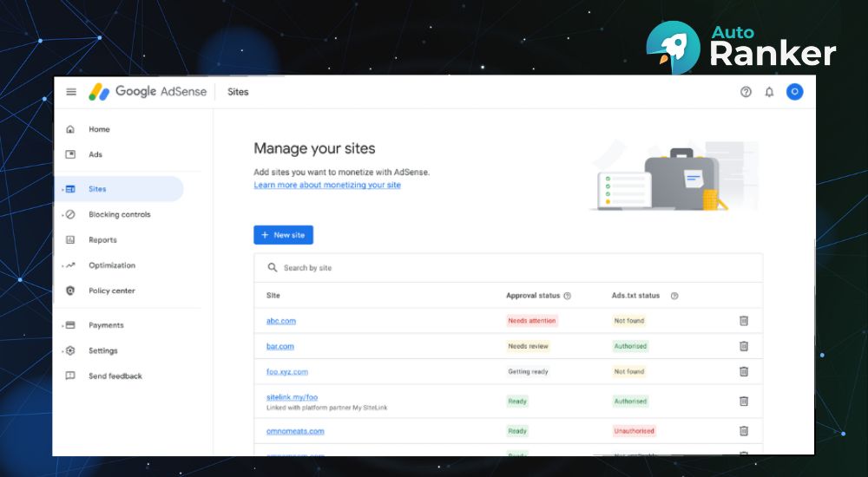Delete the sitelink.my/foo site row

point(744,402)
